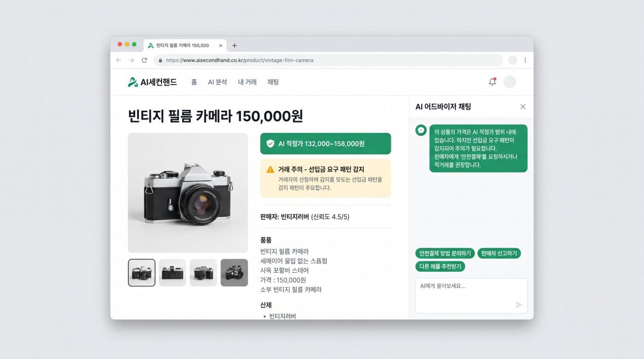
Task: Open a new browser tab with plus
Action: coord(235,46)
